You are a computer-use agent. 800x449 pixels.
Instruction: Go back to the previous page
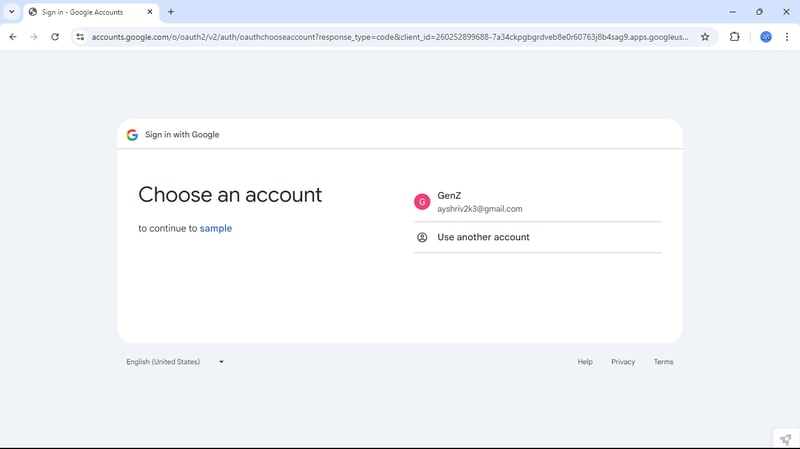point(13,37)
